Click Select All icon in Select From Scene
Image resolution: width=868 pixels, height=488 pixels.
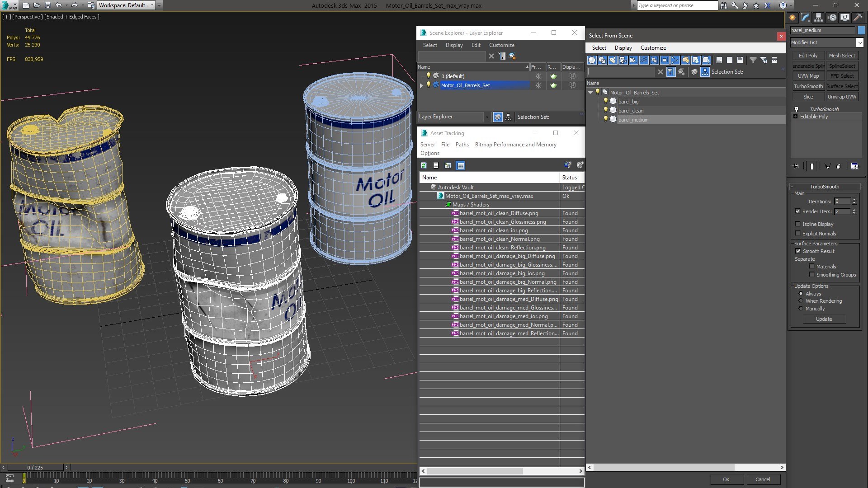coord(719,60)
